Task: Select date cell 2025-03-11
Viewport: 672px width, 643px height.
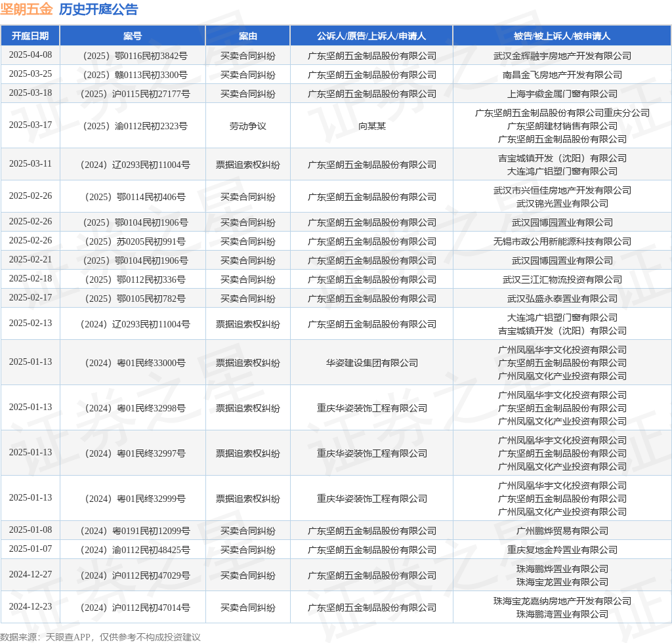Action: [30, 163]
